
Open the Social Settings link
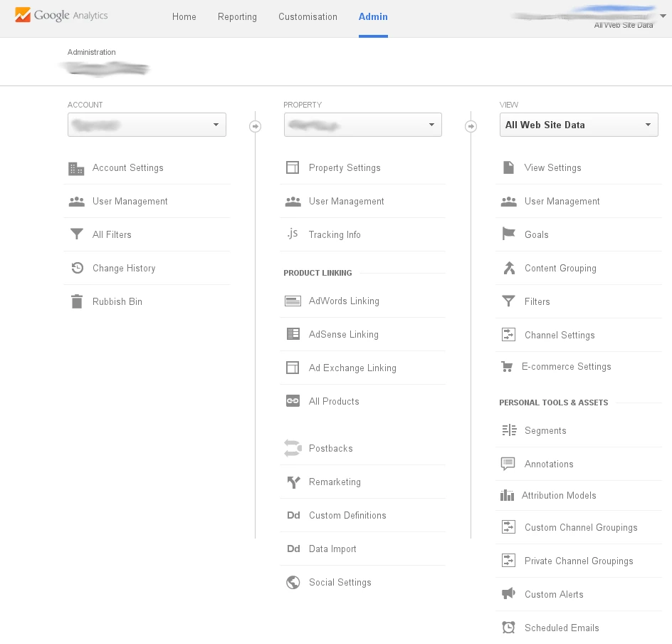coord(340,582)
